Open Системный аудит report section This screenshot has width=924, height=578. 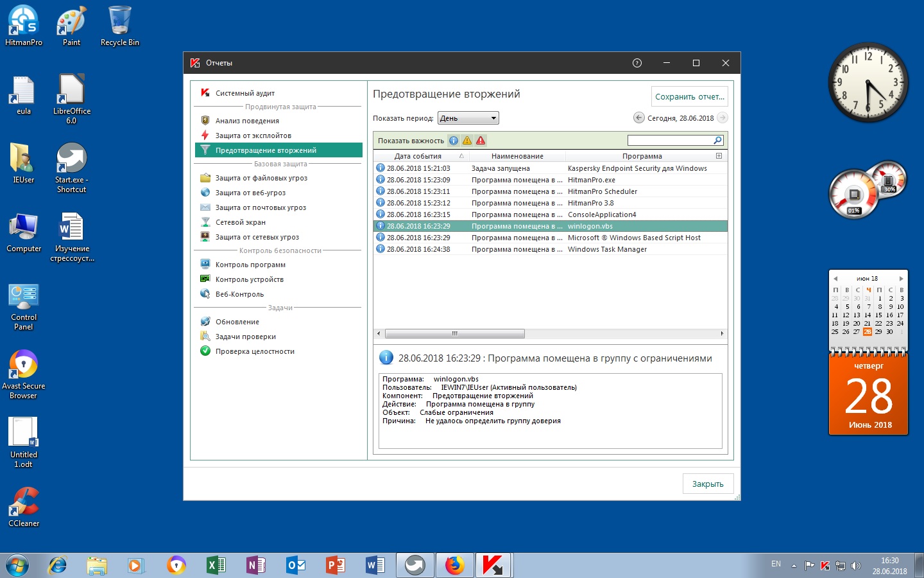pyautogui.click(x=244, y=93)
